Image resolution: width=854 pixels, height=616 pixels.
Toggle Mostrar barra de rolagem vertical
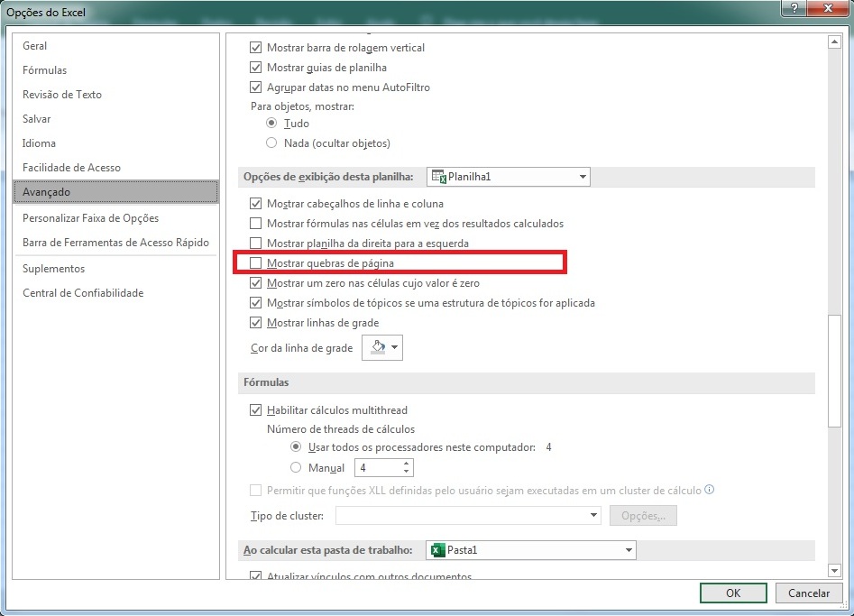point(255,48)
